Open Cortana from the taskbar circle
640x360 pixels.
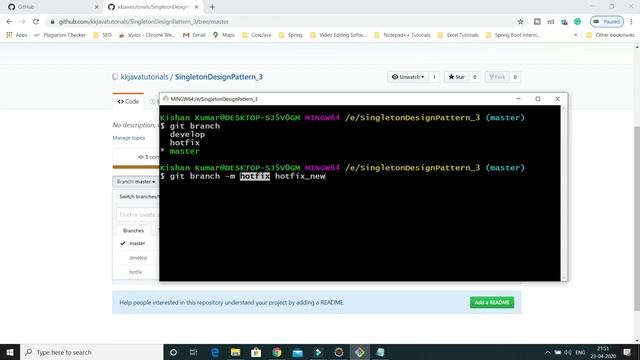coord(173,352)
